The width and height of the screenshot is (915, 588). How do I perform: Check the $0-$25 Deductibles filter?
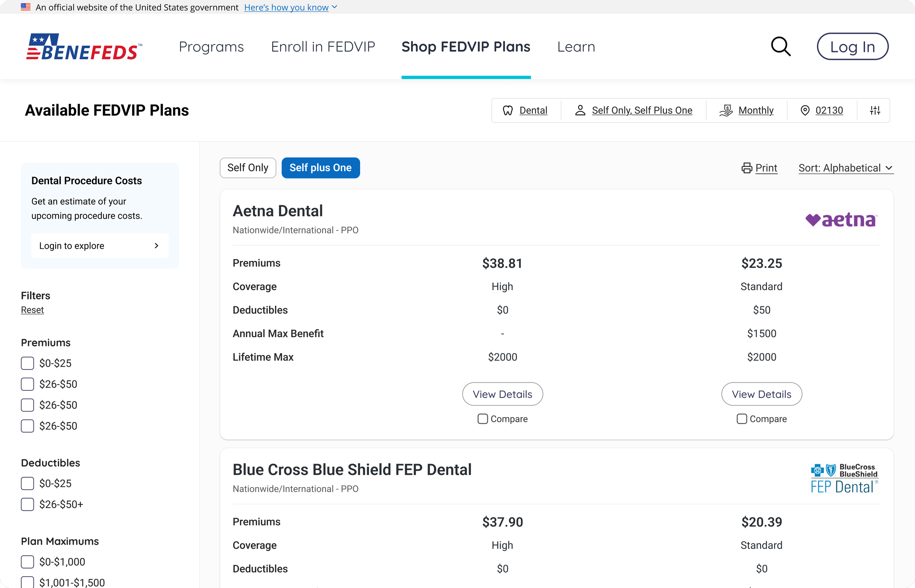[27, 483]
